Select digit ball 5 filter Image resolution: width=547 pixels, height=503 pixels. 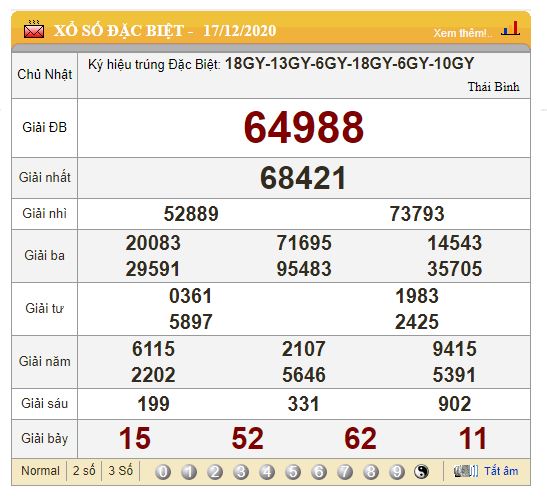(x=293, y=472)
